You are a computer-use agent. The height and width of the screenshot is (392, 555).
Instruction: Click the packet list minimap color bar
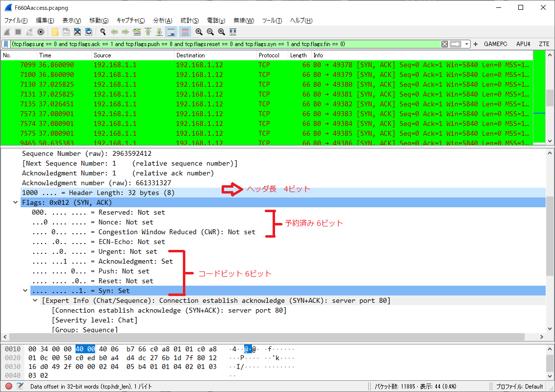[539, 98]
